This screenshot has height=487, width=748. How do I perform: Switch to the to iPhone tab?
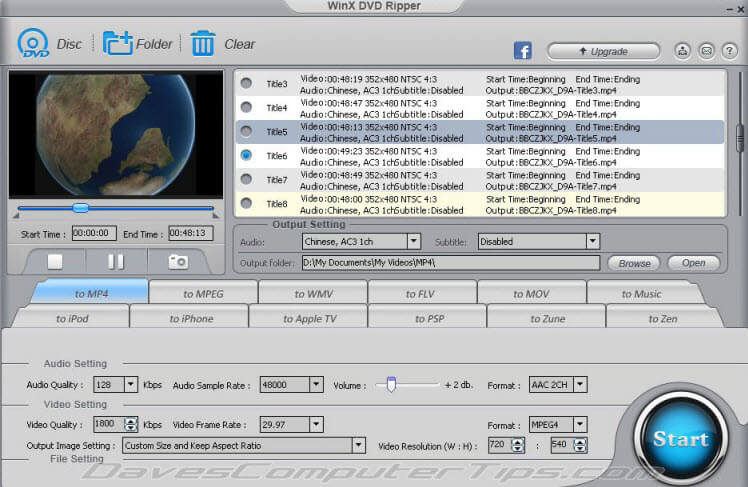(x=191, y=318)
